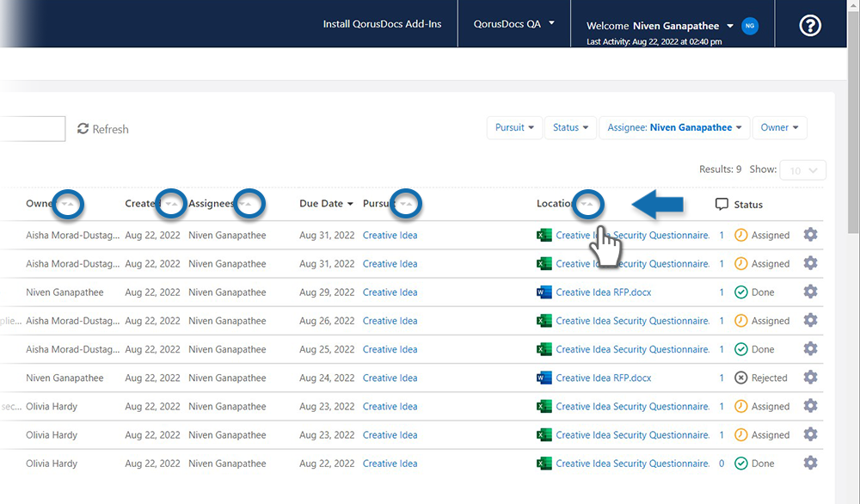Click the Rejected status icon
The width and height of the screenshot is (860, 504).
click(740, 378)
